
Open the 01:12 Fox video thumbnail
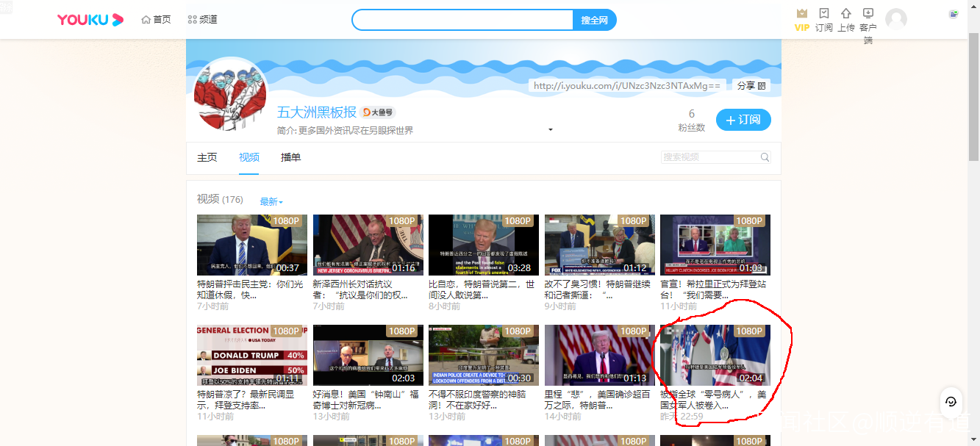599,245
